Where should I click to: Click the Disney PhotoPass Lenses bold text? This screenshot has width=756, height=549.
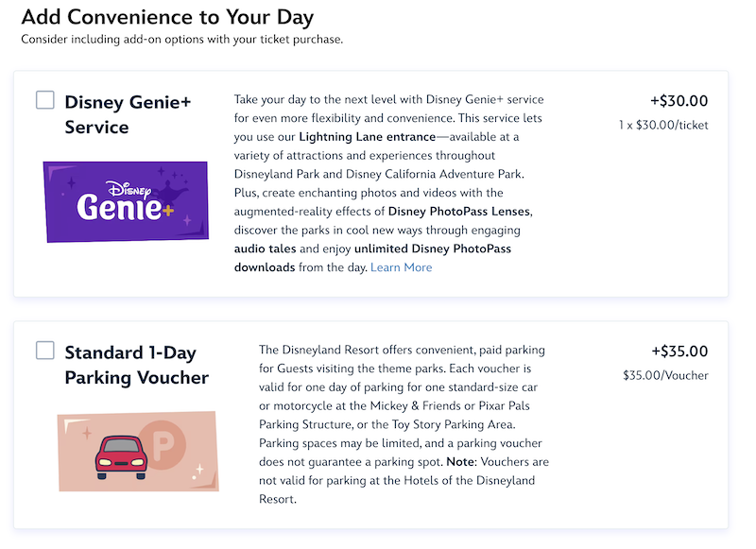coord(459,212)
